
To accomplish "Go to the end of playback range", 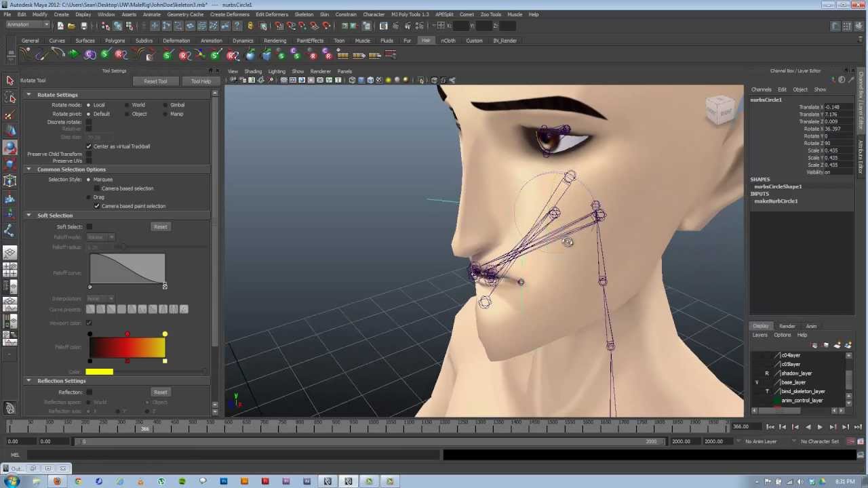I will 857,427.
